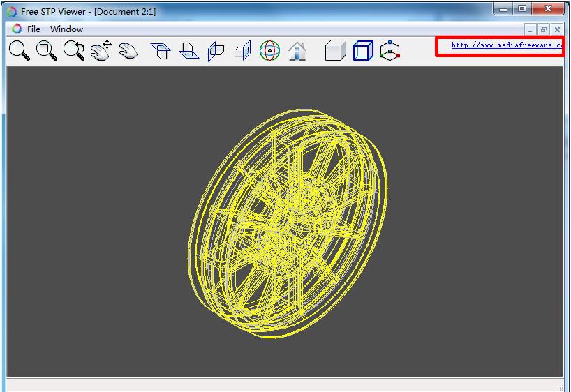Select the Pan hand with arrows tool

click(101, 50)
